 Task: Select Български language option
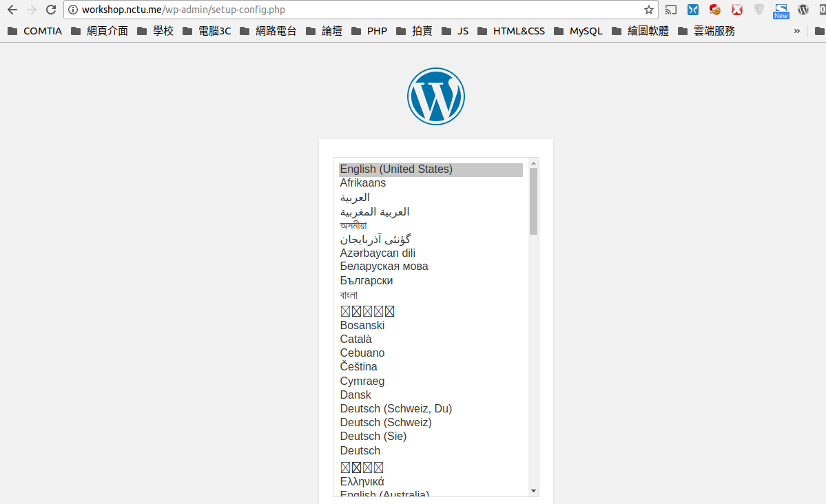click(x=431, y=281)
